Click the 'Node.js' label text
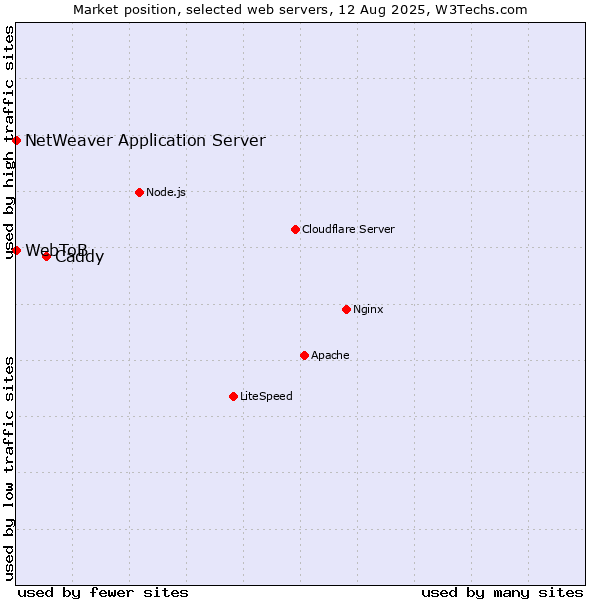The height and width of the screenshot is (600, 600). click(x=166, y=192)
